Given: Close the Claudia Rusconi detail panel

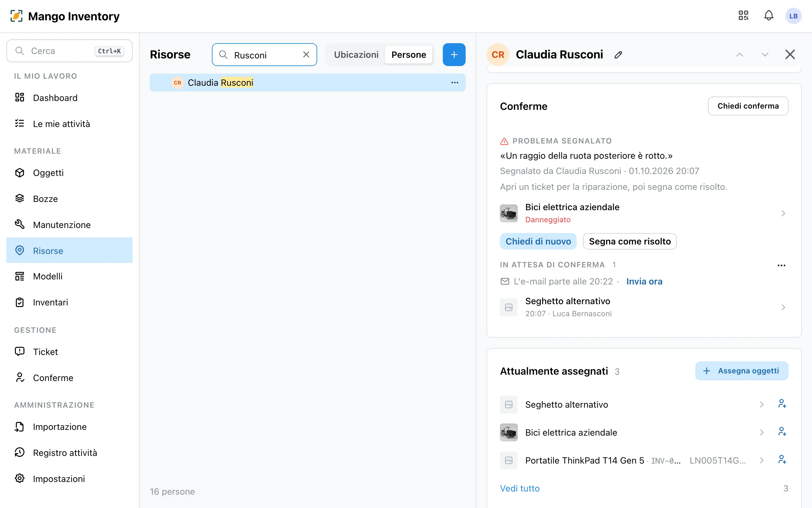Looking at the screenshot, I should point(790,54).
